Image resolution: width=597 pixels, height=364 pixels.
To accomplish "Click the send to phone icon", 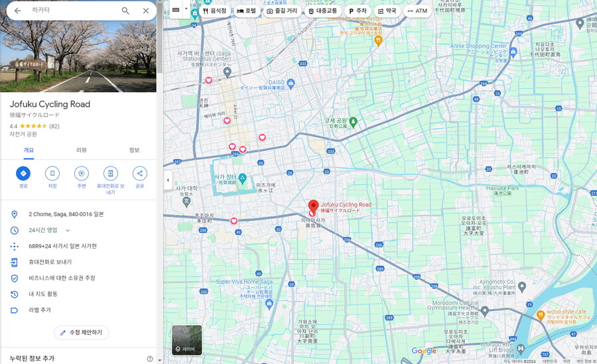I will tap(110, 174).
